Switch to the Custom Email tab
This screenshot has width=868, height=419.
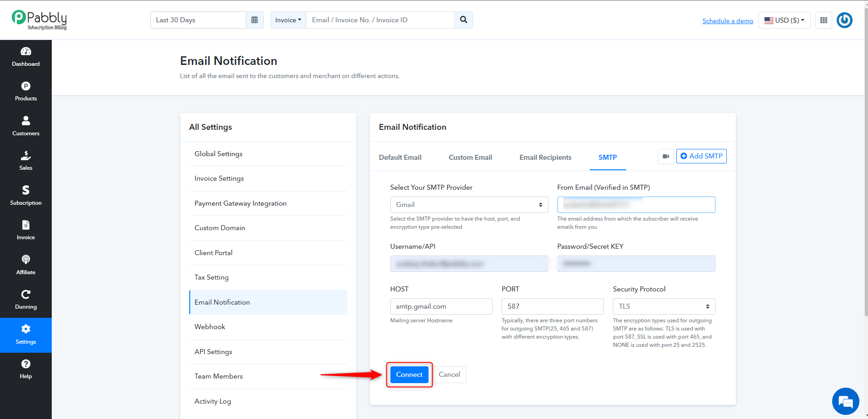point(470,158)
